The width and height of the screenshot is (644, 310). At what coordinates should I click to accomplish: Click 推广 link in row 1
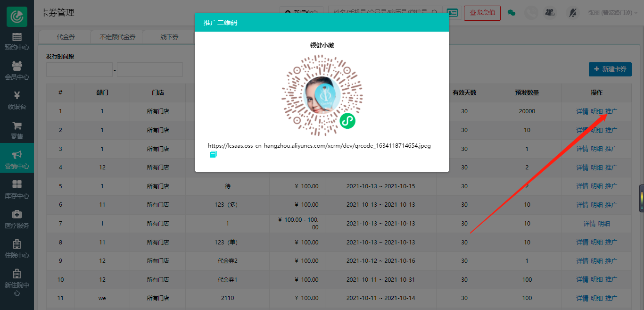coord(611,111)
